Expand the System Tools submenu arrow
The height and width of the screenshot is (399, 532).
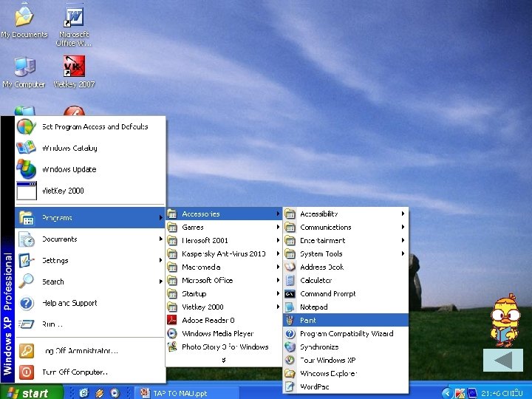point(403,253)
